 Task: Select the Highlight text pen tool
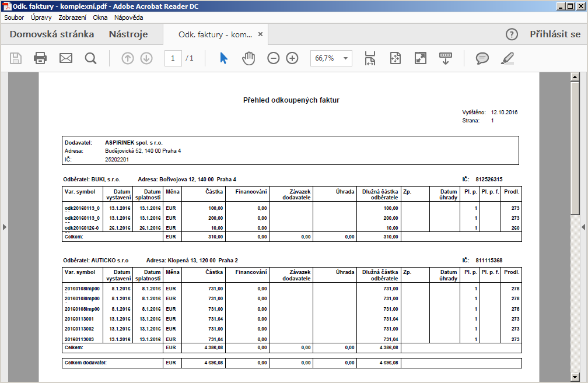(508, 58)
